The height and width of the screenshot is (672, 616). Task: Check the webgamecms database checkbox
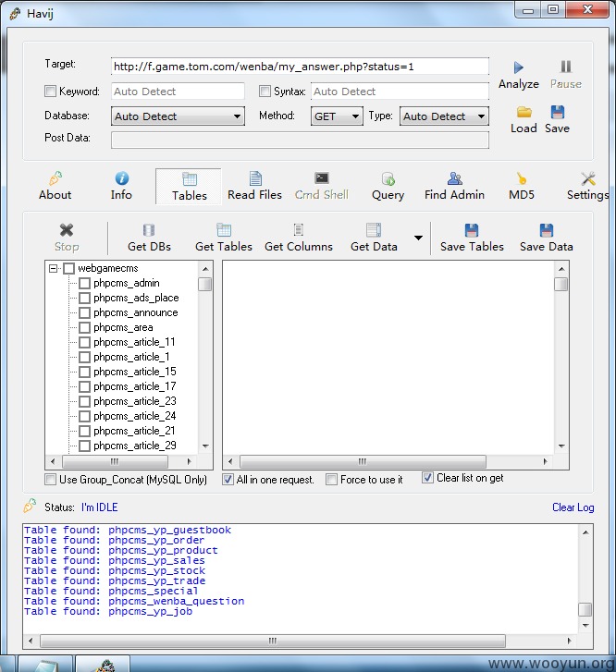pos(68,269)
